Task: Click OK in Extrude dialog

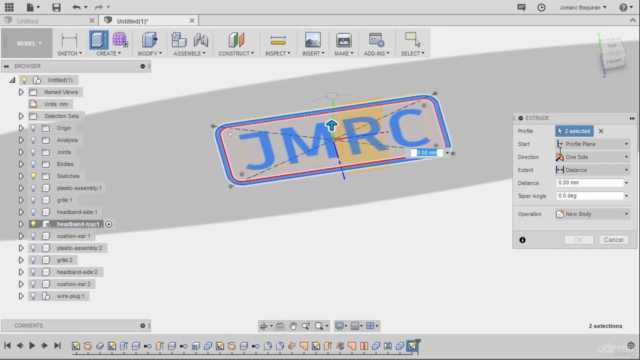Action: [578, 240]
